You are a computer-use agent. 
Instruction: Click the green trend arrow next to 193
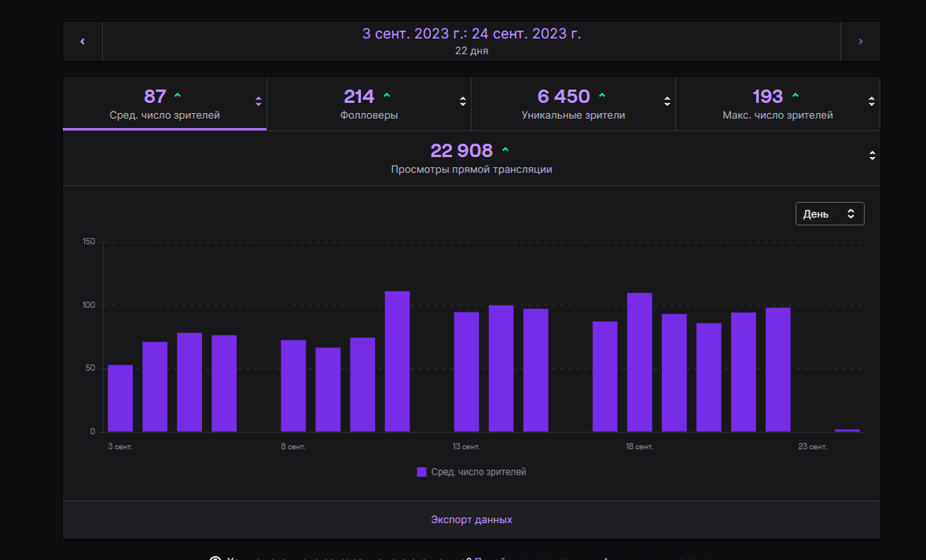pos(796,96)
